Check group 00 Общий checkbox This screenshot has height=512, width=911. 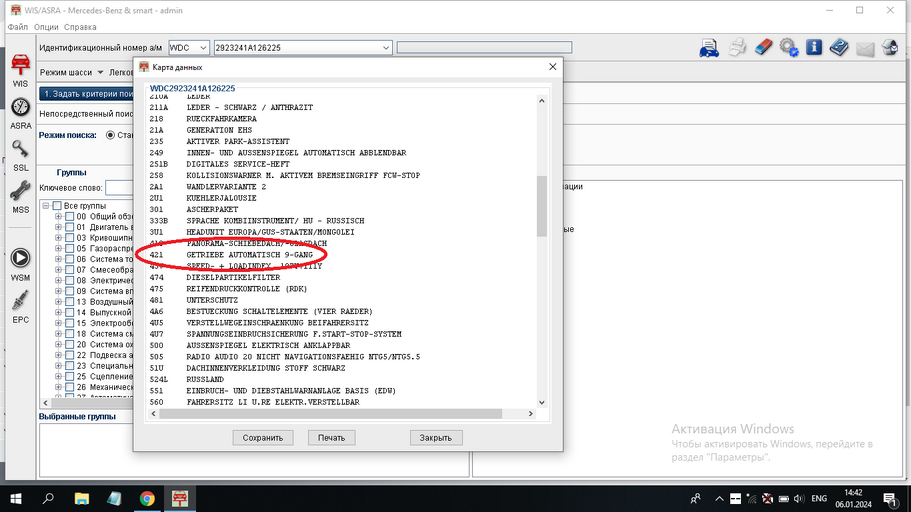70,216
